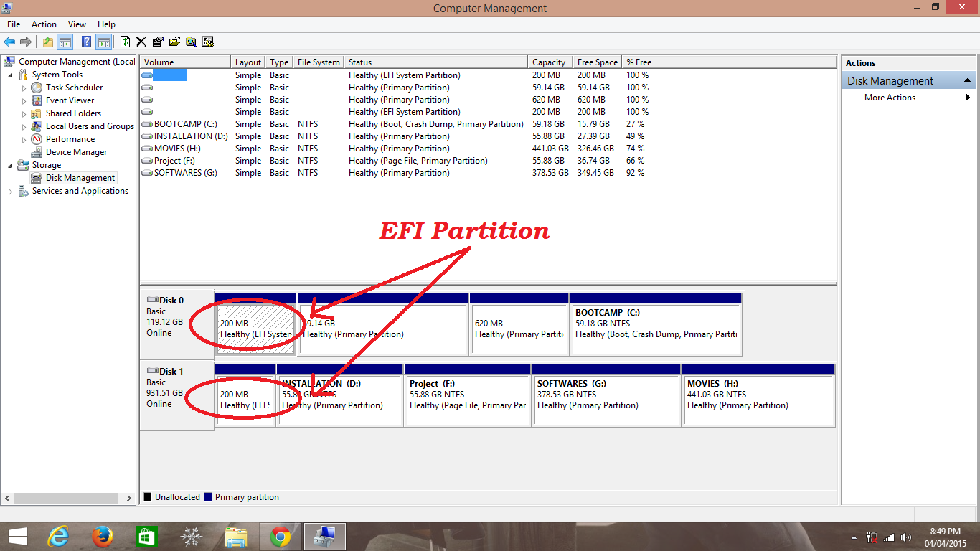980x551 pixels.
Task: Click the Delete X toolbar icon
Action: coord(141,42)
